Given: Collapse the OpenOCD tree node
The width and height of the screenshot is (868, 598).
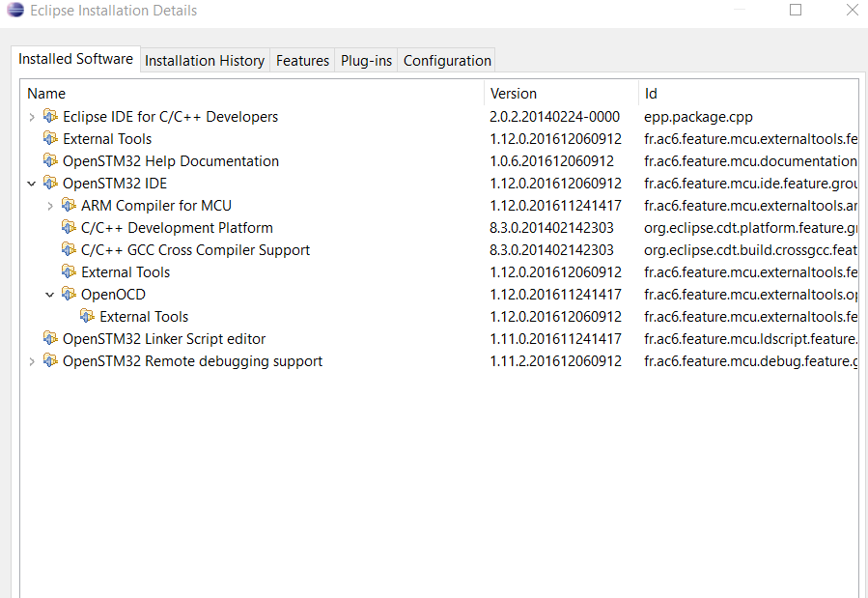Looking at the screenshot, I should tap(50, 295).
